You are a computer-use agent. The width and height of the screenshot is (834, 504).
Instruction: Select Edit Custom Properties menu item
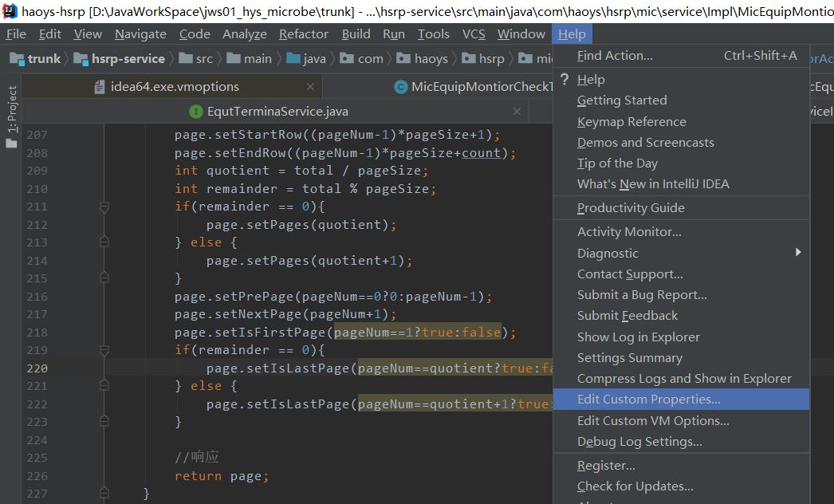648,400
